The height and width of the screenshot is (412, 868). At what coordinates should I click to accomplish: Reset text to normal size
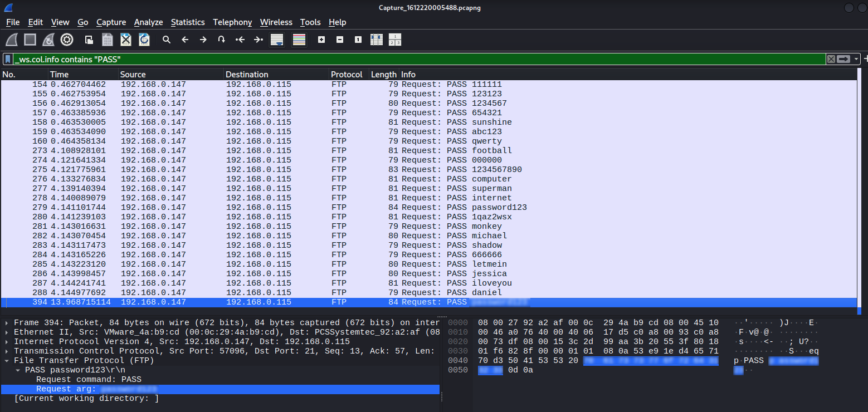coord(358,40)
